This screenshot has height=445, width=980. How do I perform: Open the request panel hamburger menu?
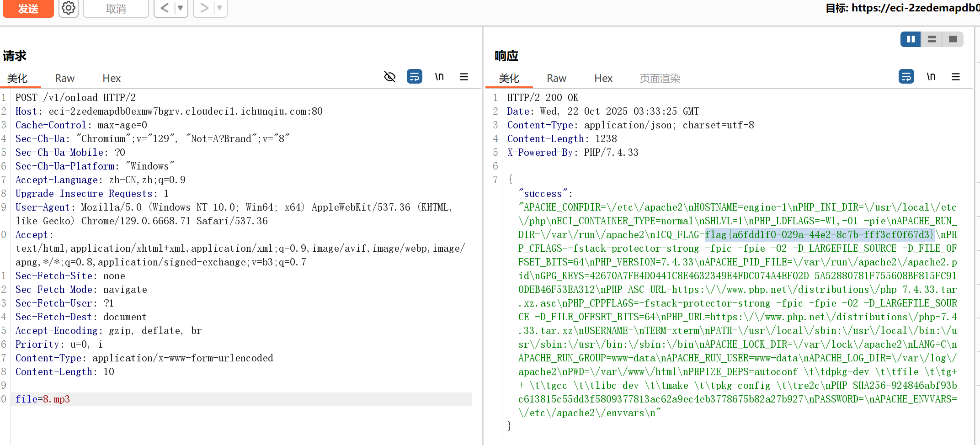point(464,77)
